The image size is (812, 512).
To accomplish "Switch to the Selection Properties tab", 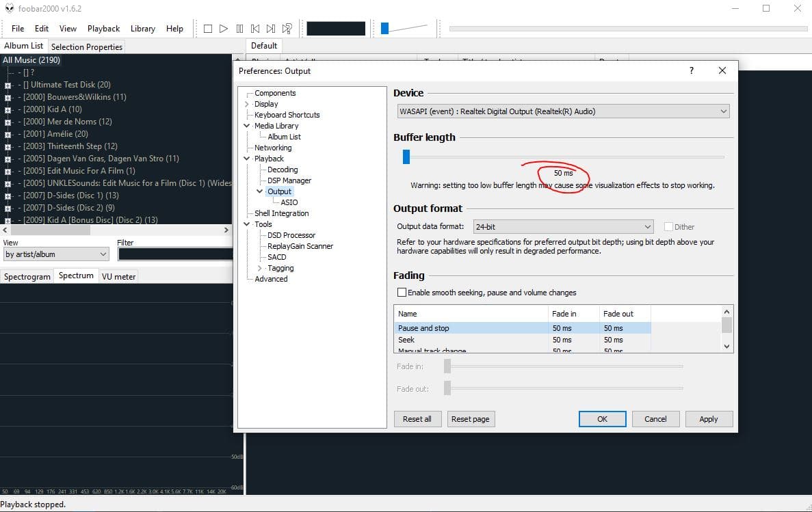I will 86,46.
